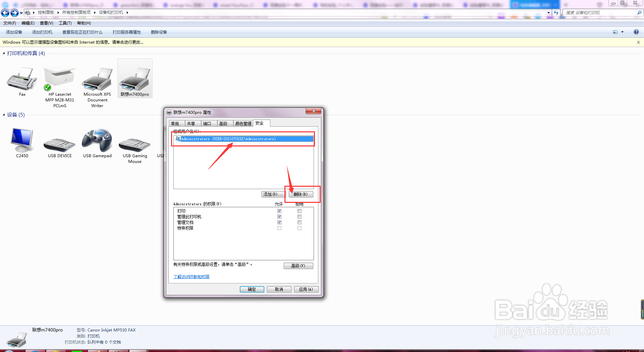The height and width of the screenshot is (352, 644).
Task: Open the 工具(T) menu
Action: [x=65, y=23]
